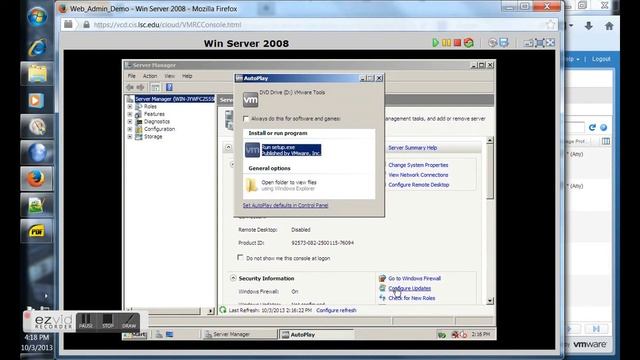This screenshot has width=640, height=360.
Task: Click the CD/DVD device icon in console toolbar
Action: 493,43
